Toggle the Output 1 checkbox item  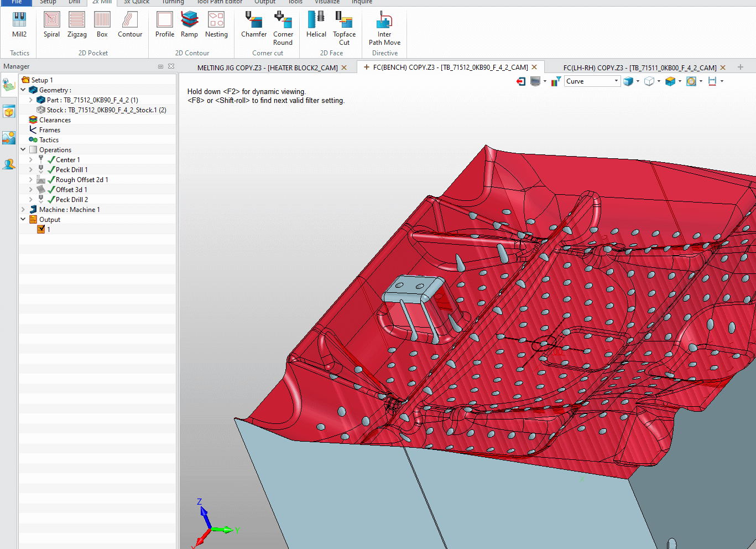coord(41,229)
